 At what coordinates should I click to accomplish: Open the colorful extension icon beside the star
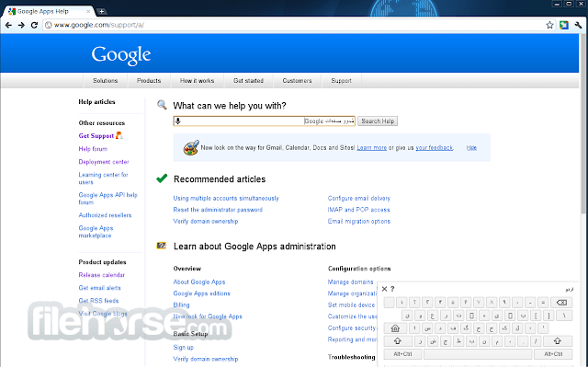point(564,25)
